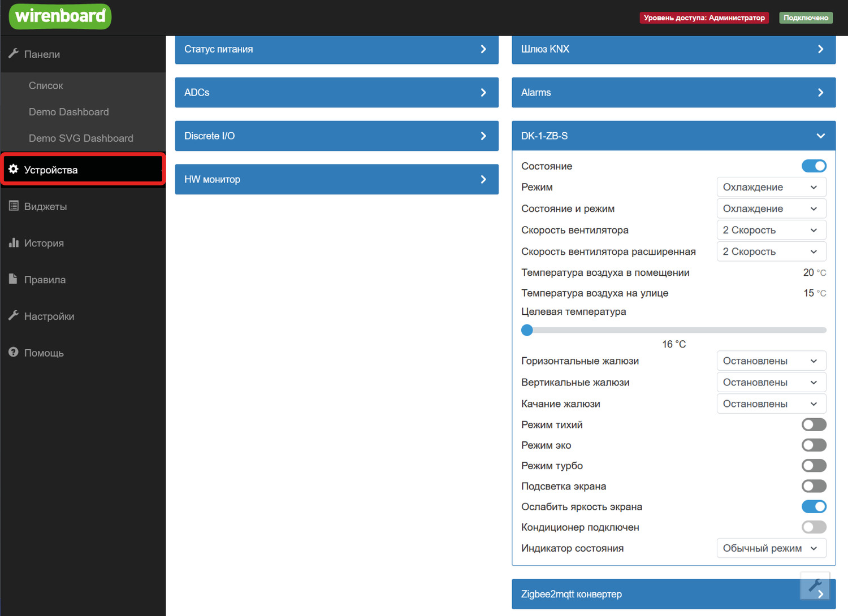Toggle the Состояние switch off
The image size is (848, 616).
(x=814, y=166)
